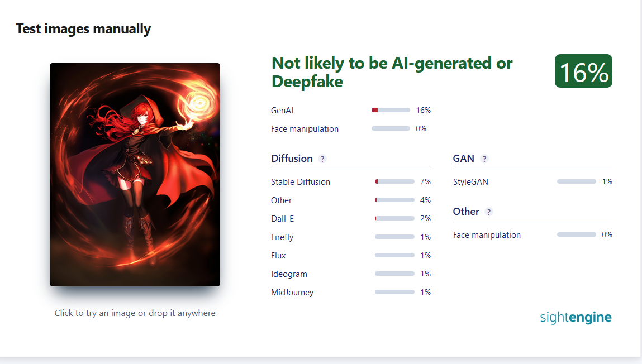Click the 'Test images manually' heading
642x364 pixels.
tap(83, 29)
